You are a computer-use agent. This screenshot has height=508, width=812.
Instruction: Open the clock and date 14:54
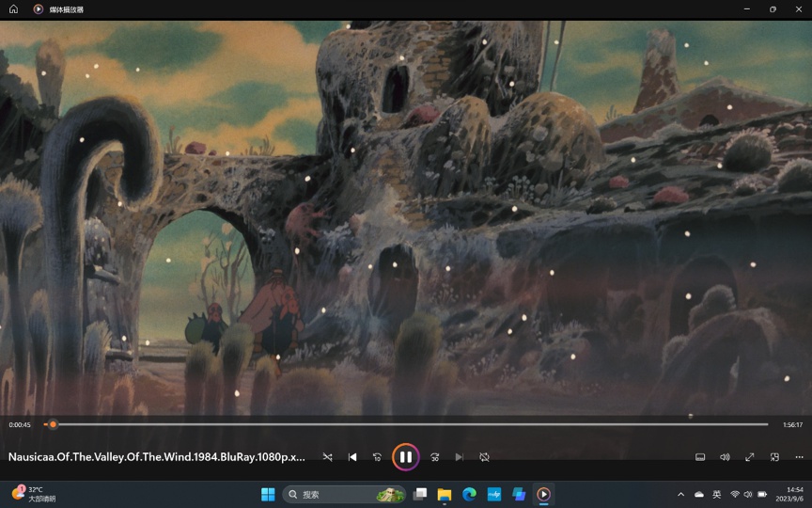point(789,494)
